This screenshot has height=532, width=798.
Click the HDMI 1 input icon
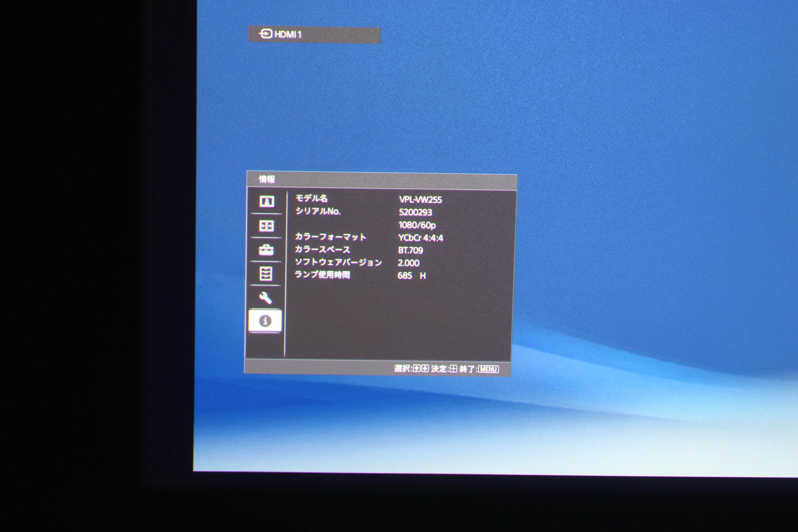pos(266,34)
